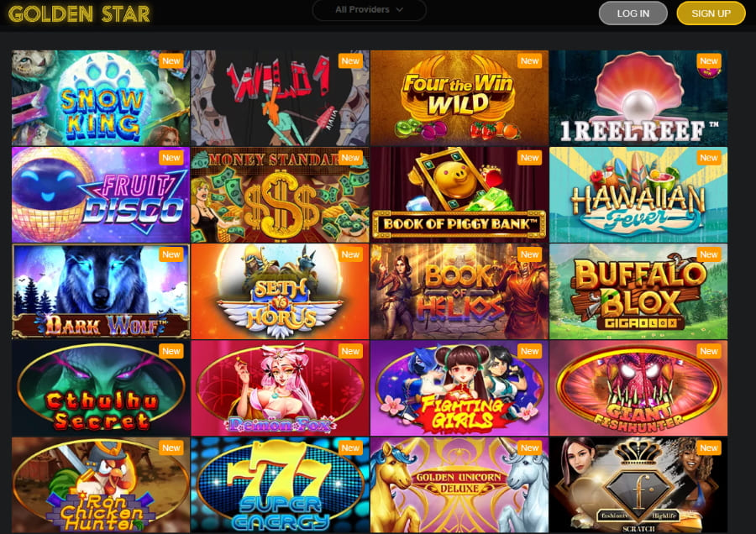Viewport: 756px width, 534px height.
Task: Open Money Standard slot game
Action: tap(280, 195)
